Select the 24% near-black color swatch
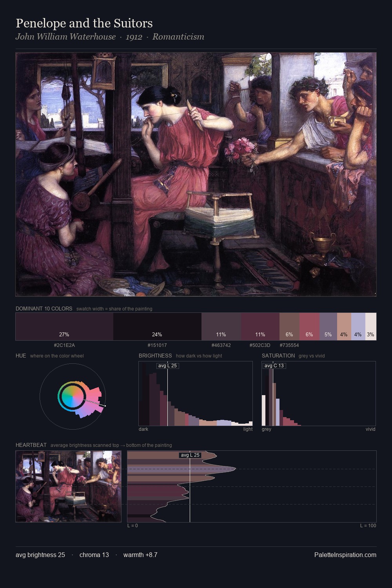The image size is (392, 588). tap(157, 327)
